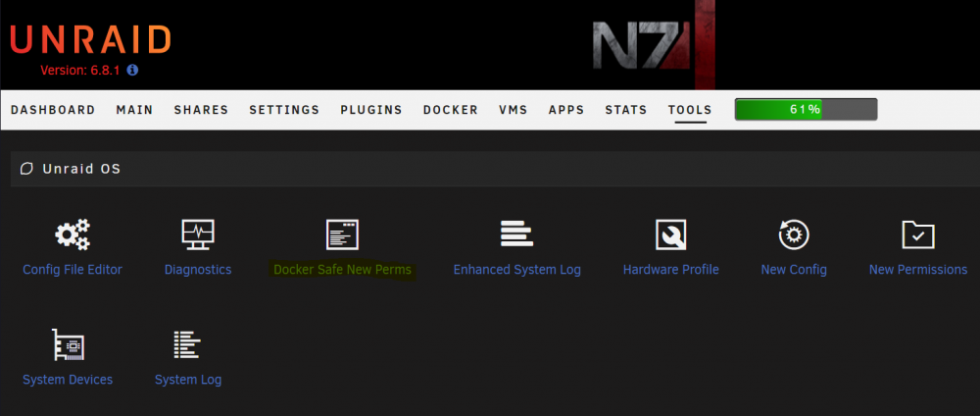Click the System Devices link

(68, 380)
